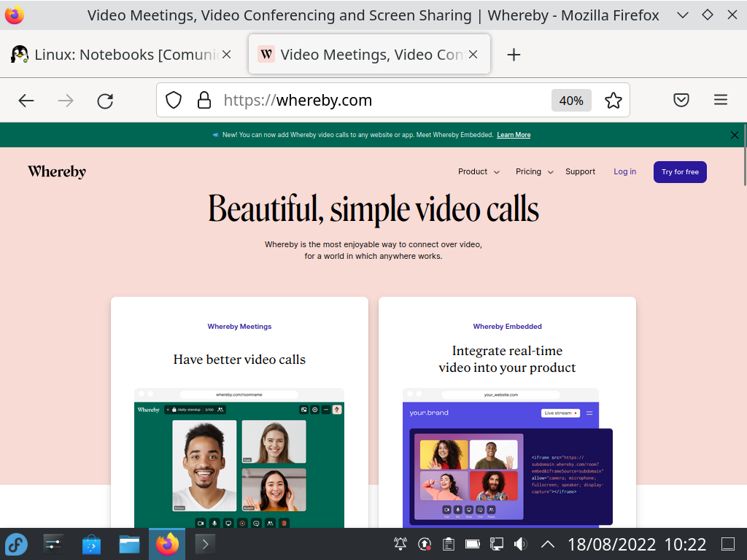Screen dimensions: 747x560
Task: Click the Firefox logo in the title bar
Action: [15, 15]
